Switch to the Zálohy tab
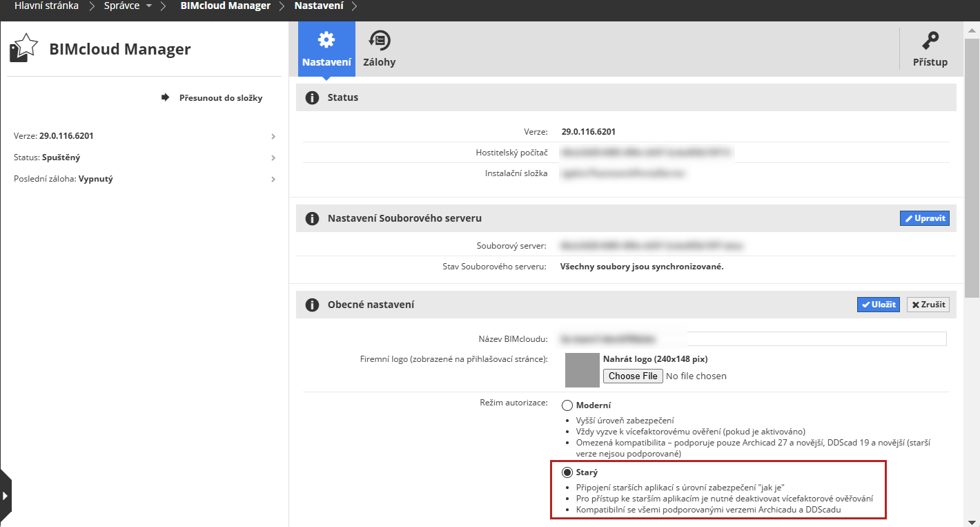 click(x=380, y=48)
